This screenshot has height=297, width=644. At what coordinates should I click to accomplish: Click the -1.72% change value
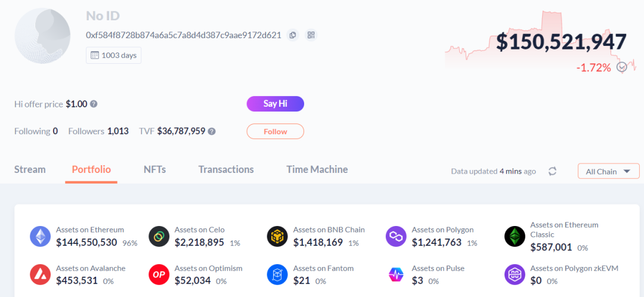point(593,67)
